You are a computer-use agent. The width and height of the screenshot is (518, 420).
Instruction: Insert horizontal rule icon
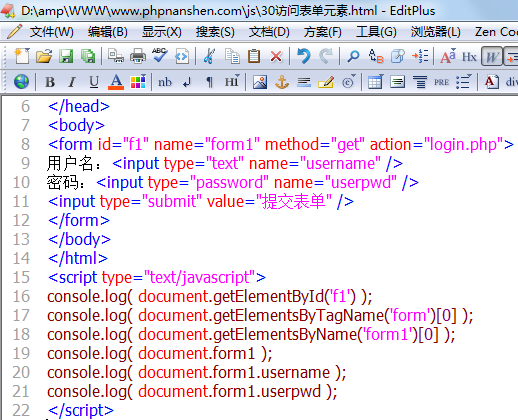(304, 82)
